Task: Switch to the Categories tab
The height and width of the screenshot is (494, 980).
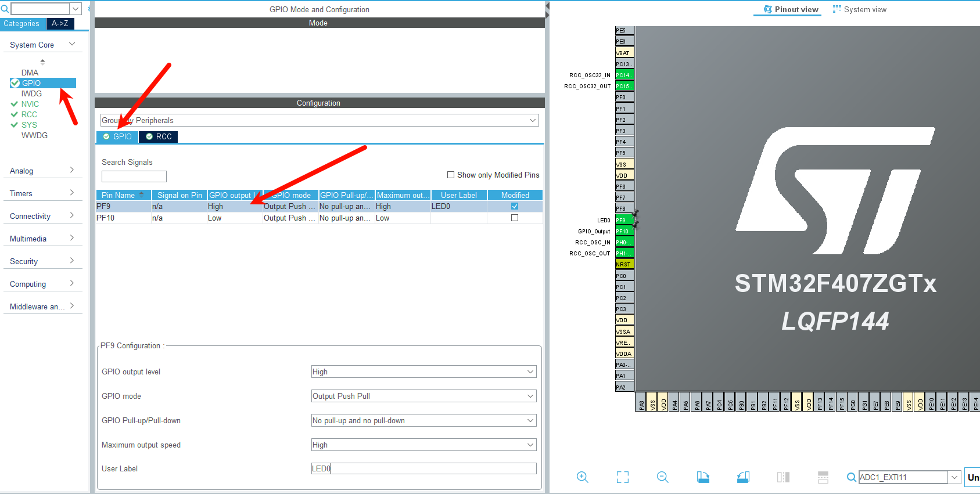Action: [x=23, y=24]
